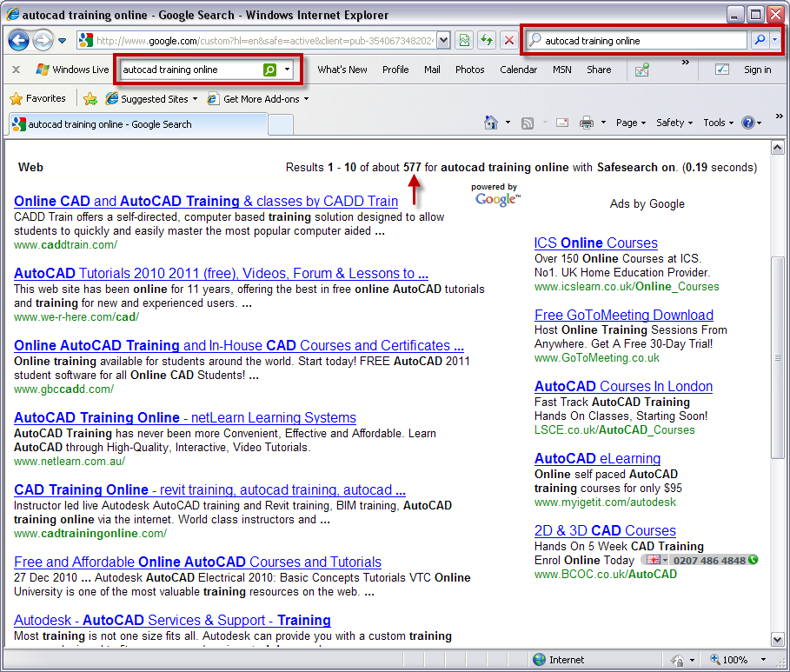Open the Safety menu
This screenshot has width=790, height=672.
tap(674, 123)
